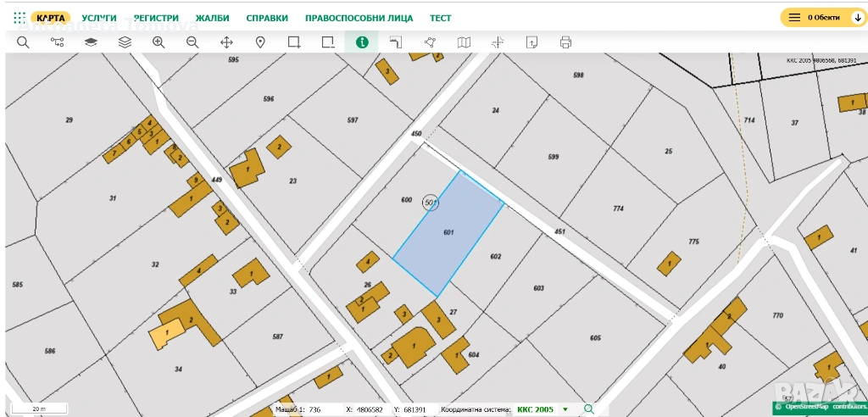Open the apps grid menu icon

[x=19, y=17]
